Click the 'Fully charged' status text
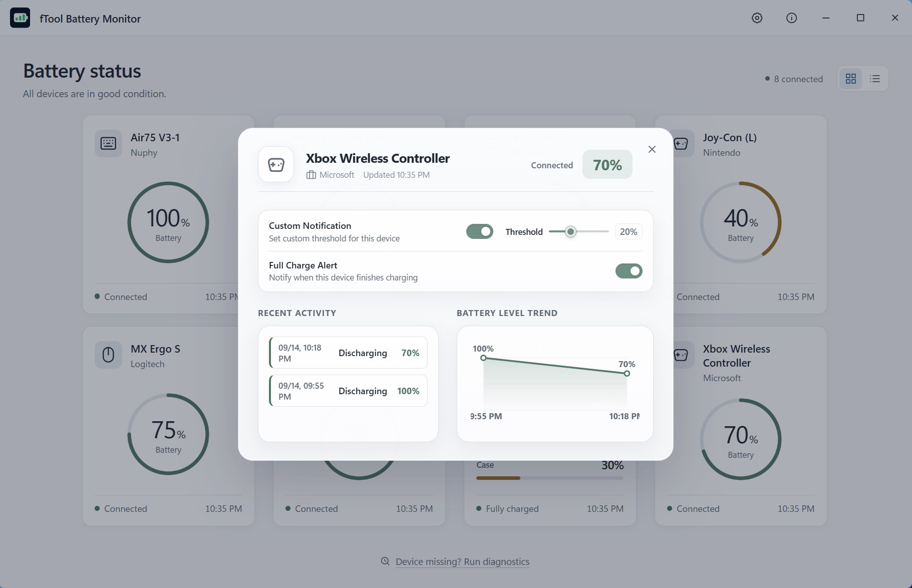 pos(512,508)
